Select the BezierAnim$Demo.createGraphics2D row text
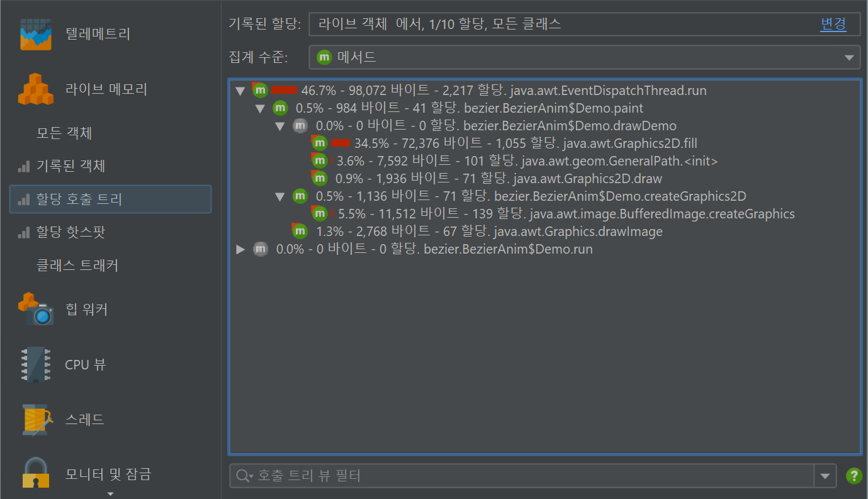Screen dimensions: 868x499 (x=531, y=196)
